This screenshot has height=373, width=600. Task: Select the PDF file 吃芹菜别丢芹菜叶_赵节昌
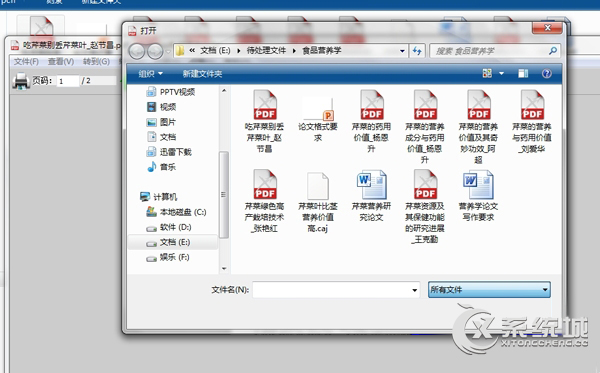(264, 121)
